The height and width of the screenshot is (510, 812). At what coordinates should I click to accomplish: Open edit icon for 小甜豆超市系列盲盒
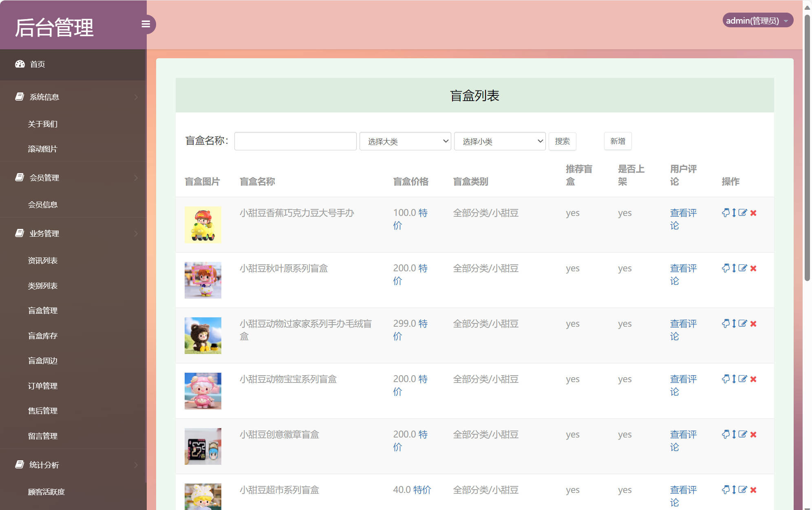pos(743,490)
